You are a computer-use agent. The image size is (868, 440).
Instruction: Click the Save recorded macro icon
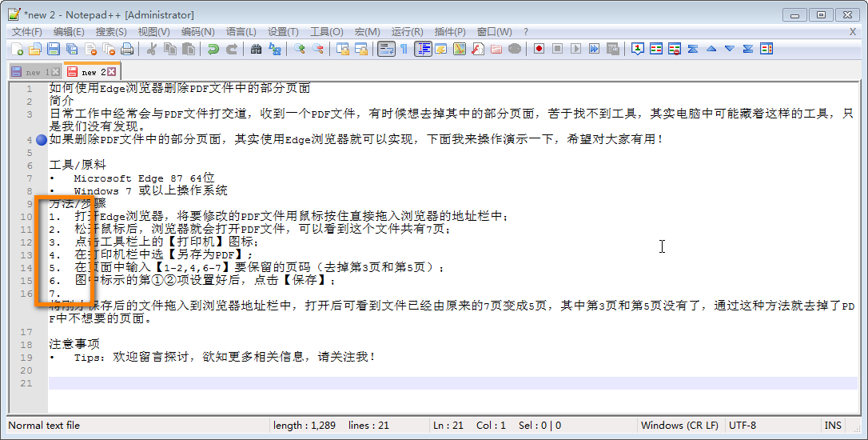tap(613, 49)
